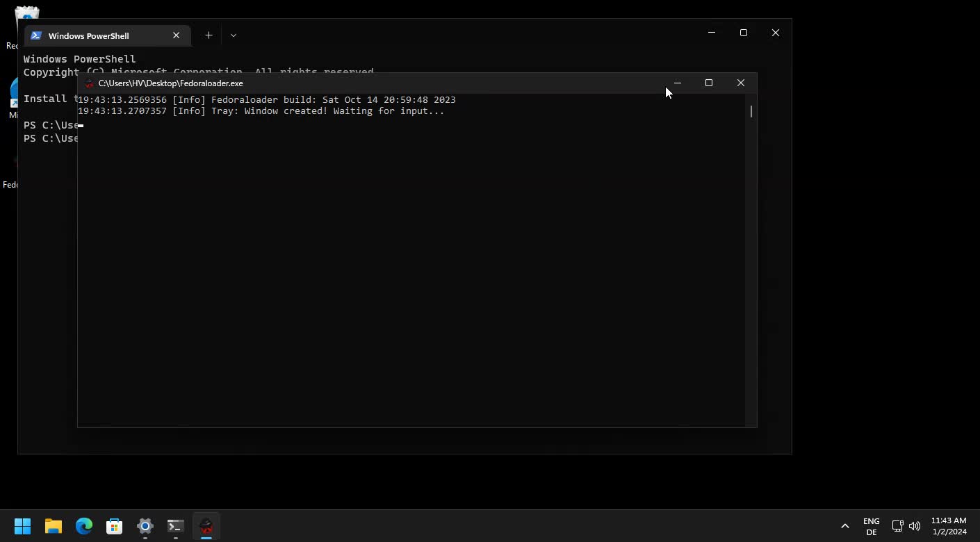Expand the hidden system tray icons chevron
This screenshot has height=542, width=980.
[x=845, y=526]
